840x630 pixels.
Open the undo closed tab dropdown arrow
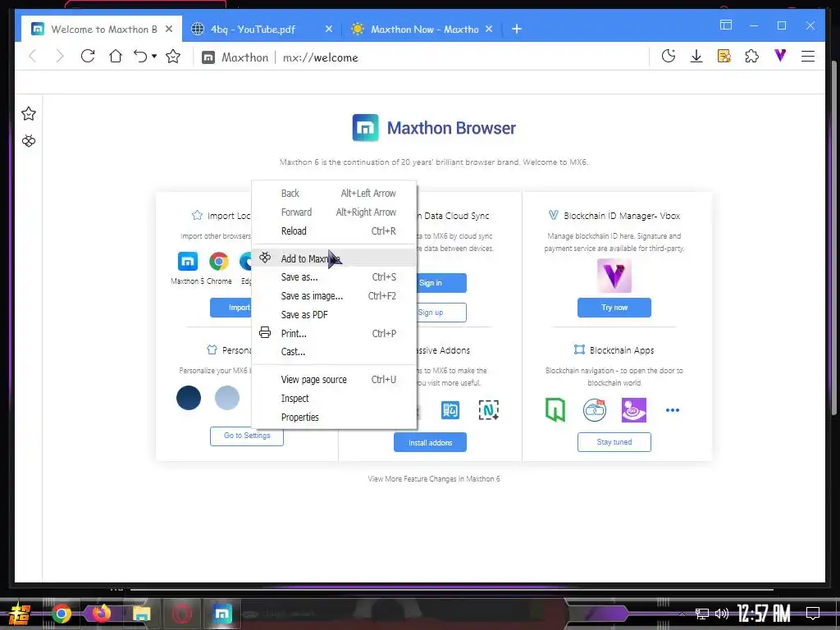coord(154,56)
